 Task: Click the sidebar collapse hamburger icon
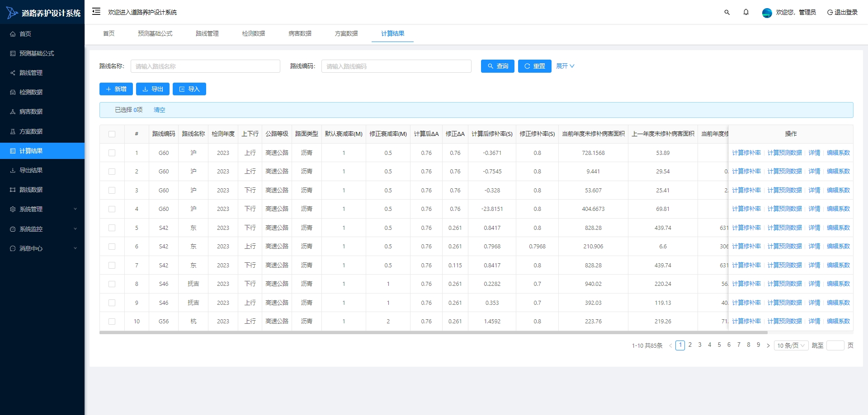[96, 11]
